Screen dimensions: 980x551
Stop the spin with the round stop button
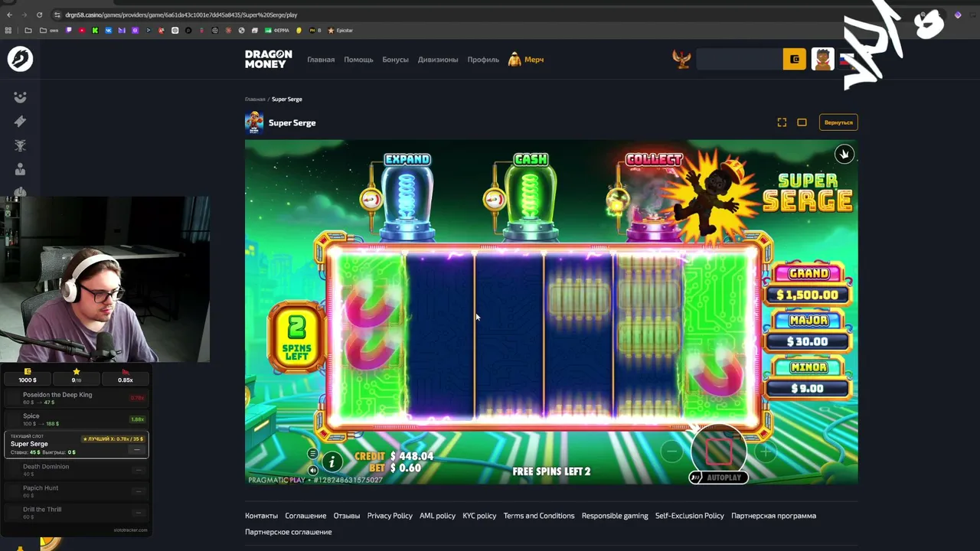coord(718,452)
